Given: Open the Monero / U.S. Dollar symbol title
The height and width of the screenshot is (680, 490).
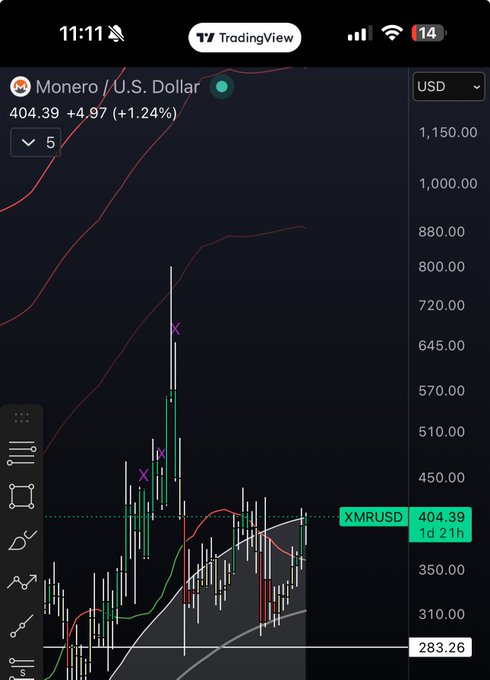Looking at the screenshot, I should [x=118, y=87].
